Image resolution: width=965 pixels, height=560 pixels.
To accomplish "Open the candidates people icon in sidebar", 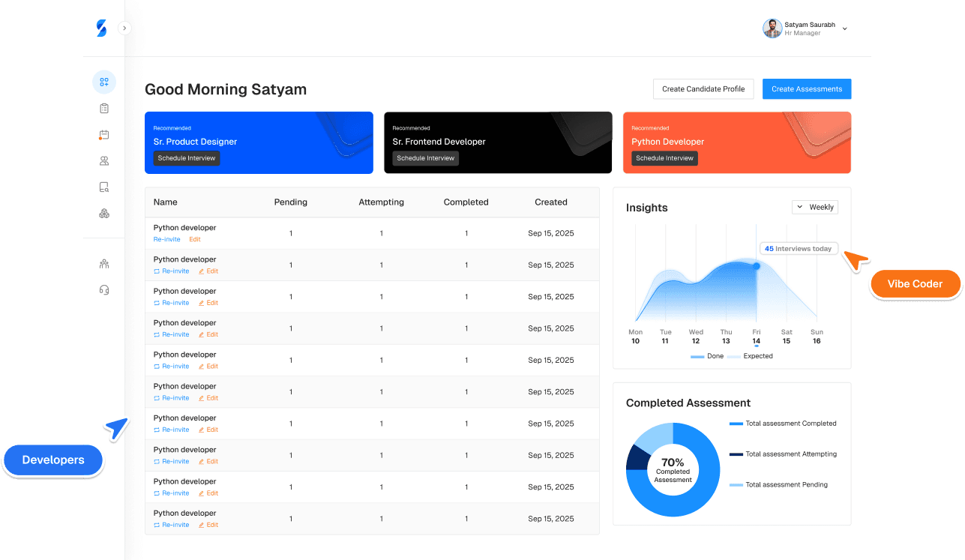I will [x=103, y=160].
